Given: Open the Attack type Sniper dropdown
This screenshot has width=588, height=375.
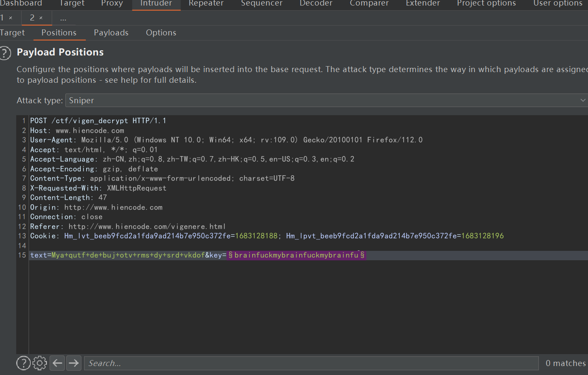Looking at the screenshot, I should (326, 100).
